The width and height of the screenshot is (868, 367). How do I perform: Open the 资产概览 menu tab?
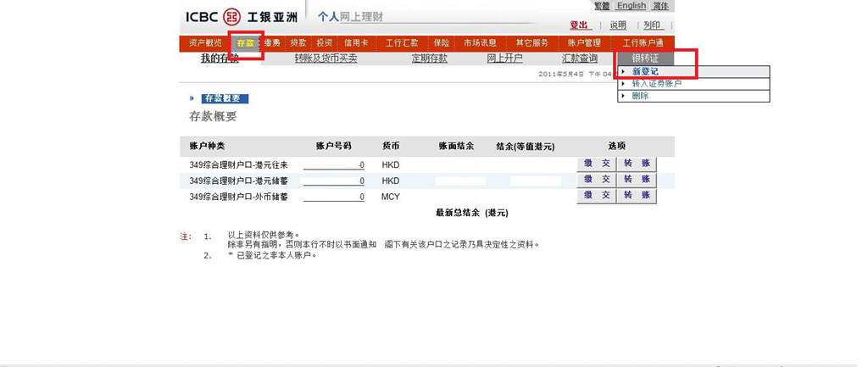click(205, 43)
